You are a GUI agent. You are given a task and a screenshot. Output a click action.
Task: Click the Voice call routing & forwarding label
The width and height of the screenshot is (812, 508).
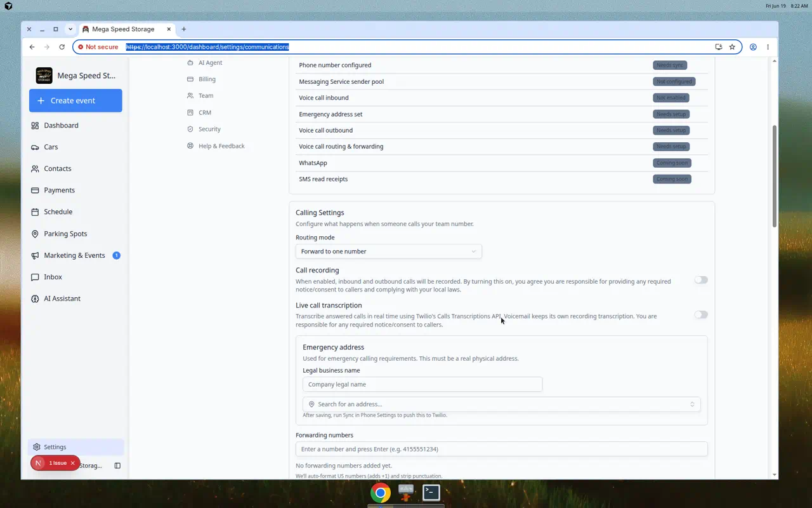[341, 147]
